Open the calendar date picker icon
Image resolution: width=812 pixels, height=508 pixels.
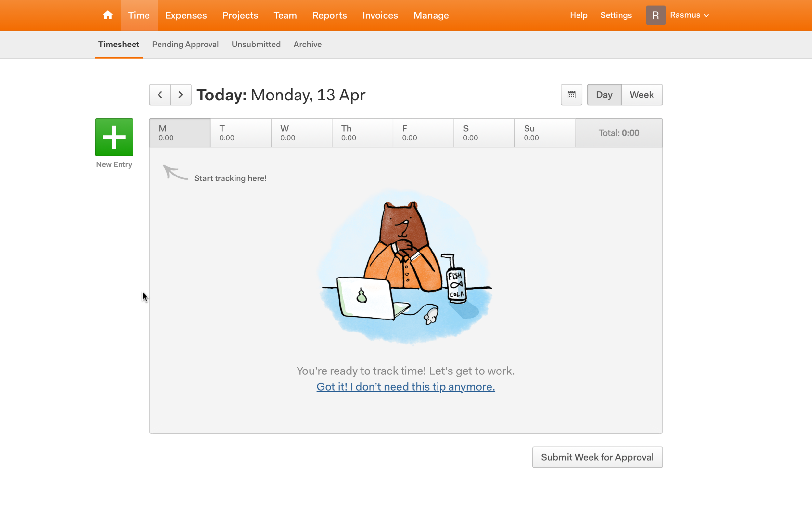pyautogui.click(x=571, y=94)
